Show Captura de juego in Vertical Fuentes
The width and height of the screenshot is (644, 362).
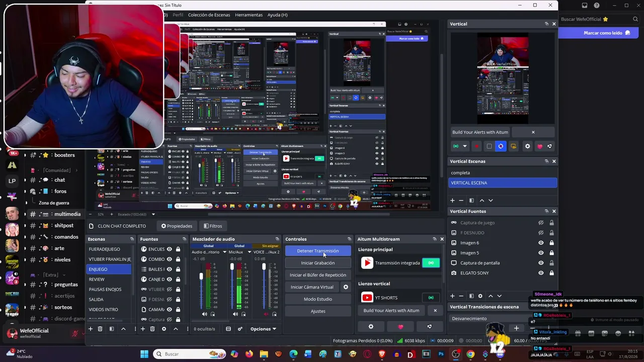click(x=541, y=223)
